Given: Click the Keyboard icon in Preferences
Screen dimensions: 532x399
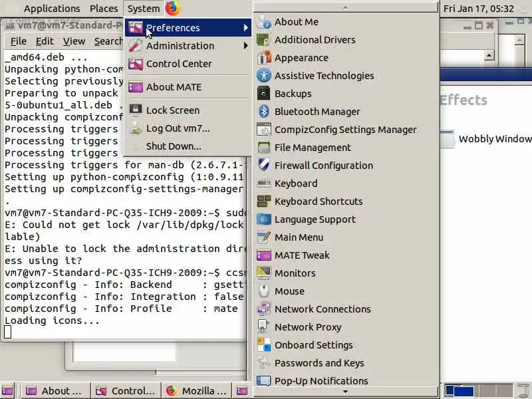Looking at the screenshot, I should (264, 184).
